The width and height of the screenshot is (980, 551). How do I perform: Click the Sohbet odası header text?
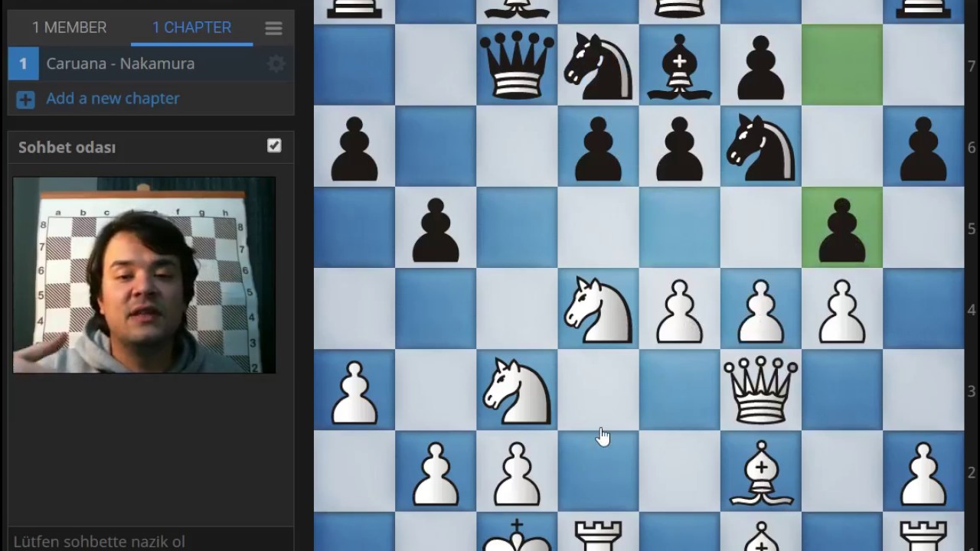point(67,148)
